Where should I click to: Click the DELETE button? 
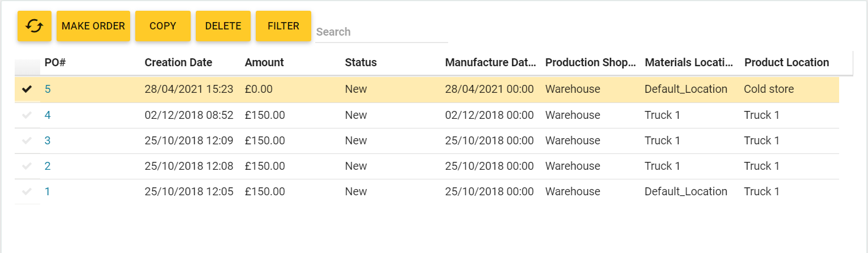click(x=223, y=26)
